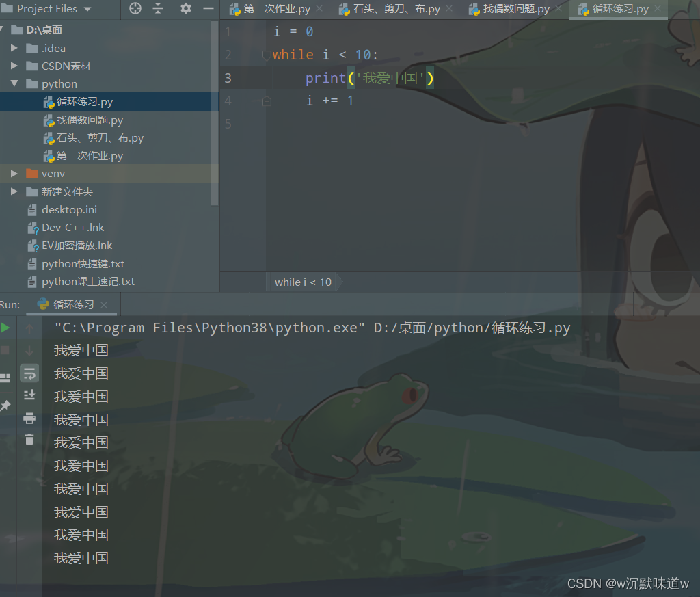Click the fold end marker at line 4
700x597 pixels.
pos(267,101)
